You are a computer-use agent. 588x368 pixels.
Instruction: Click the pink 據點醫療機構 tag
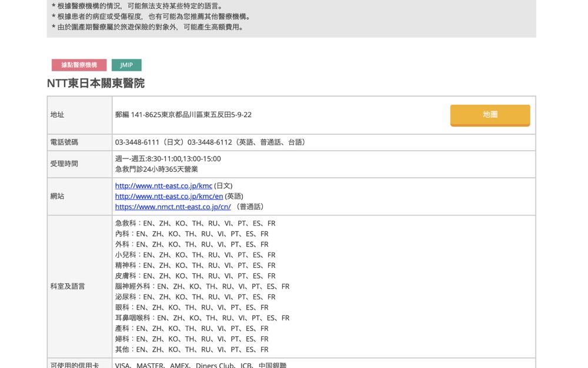(79, 65)
